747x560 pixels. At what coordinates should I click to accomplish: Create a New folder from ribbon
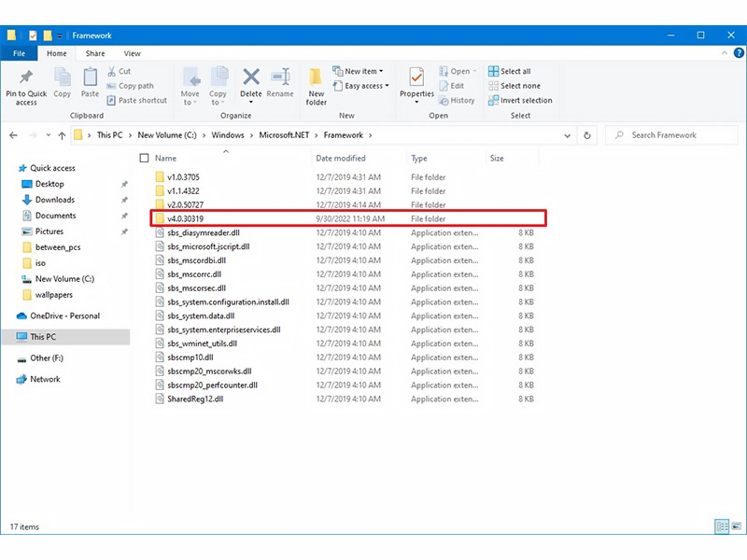pos(317,86)
